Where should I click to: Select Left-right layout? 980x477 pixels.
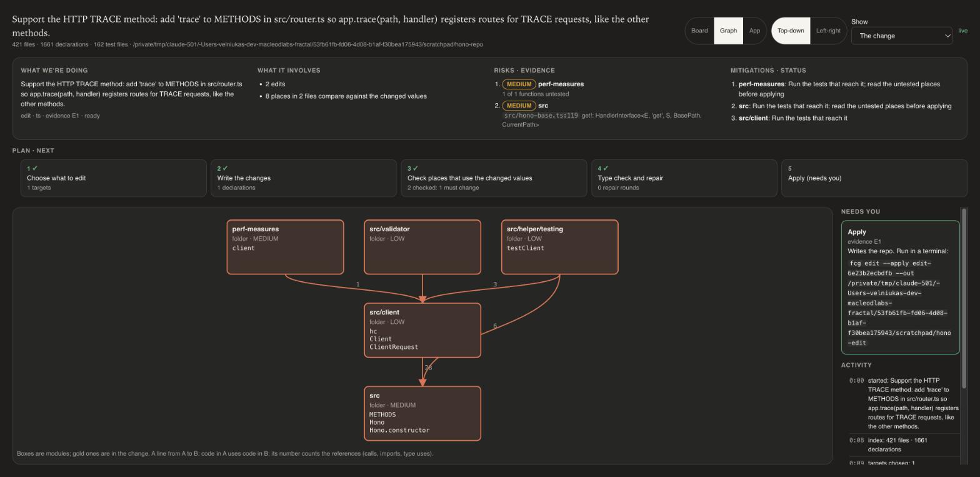tap(828, 31)
